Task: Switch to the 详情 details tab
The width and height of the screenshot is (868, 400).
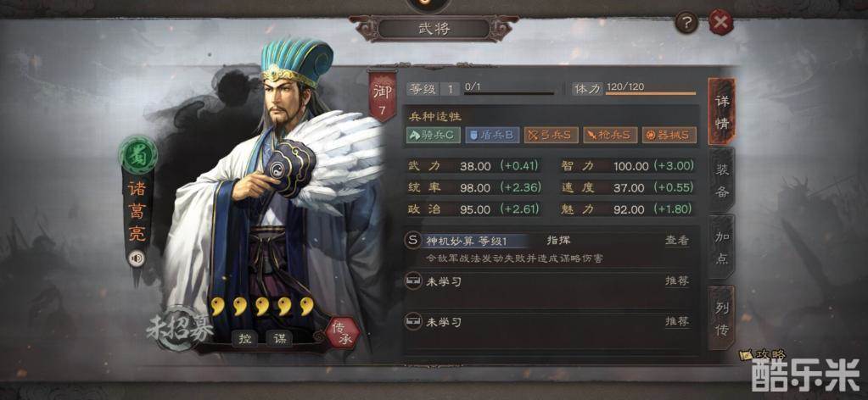Action: pyautogui.click(x=722, y=113)
